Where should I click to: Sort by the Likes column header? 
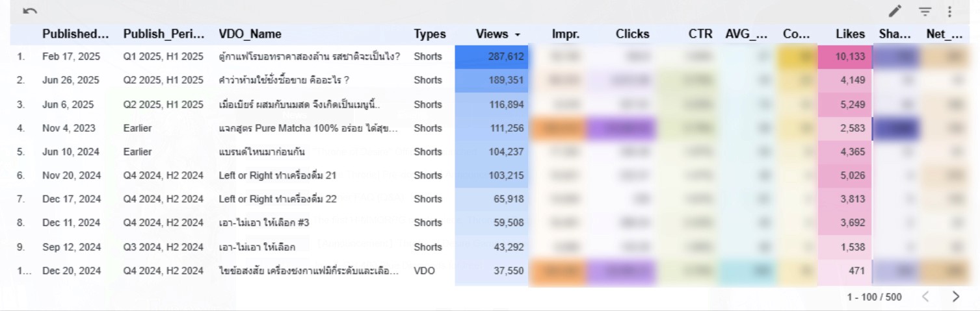(x=851, y=34)
